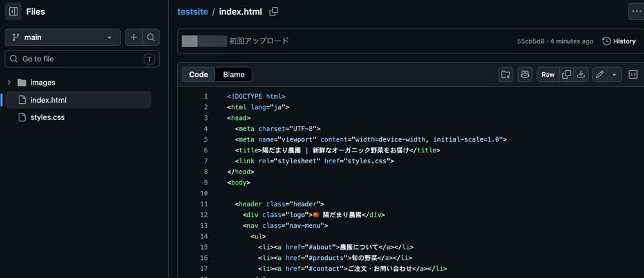
Task: Open the more options ellipsis menu
Action: click(x=636, y=12)
